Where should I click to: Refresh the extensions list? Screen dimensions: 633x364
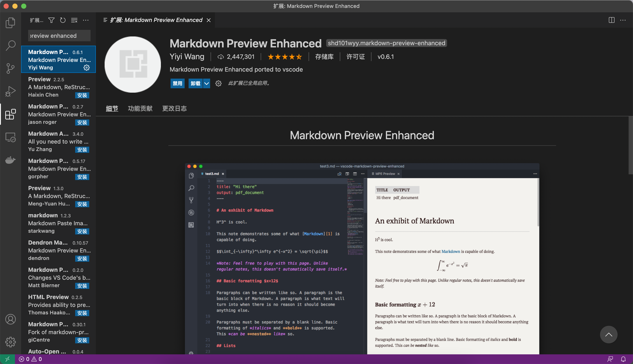click(x=63, y=20)
